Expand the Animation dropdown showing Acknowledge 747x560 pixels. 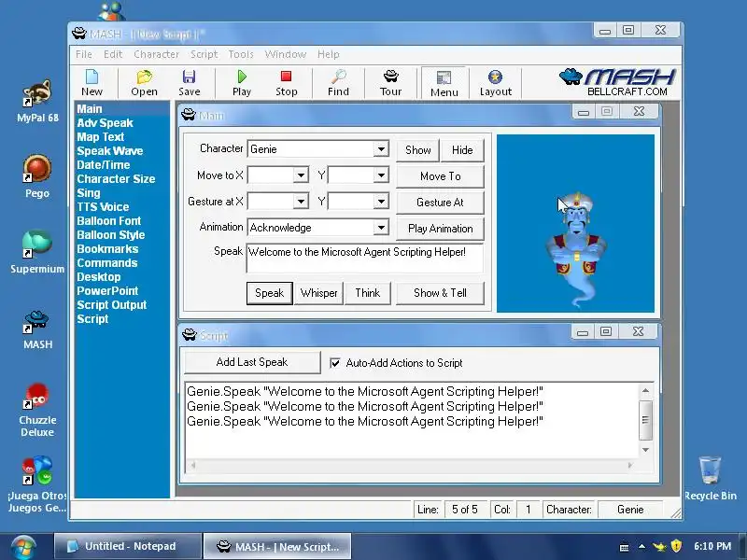[x=381, y=228]
